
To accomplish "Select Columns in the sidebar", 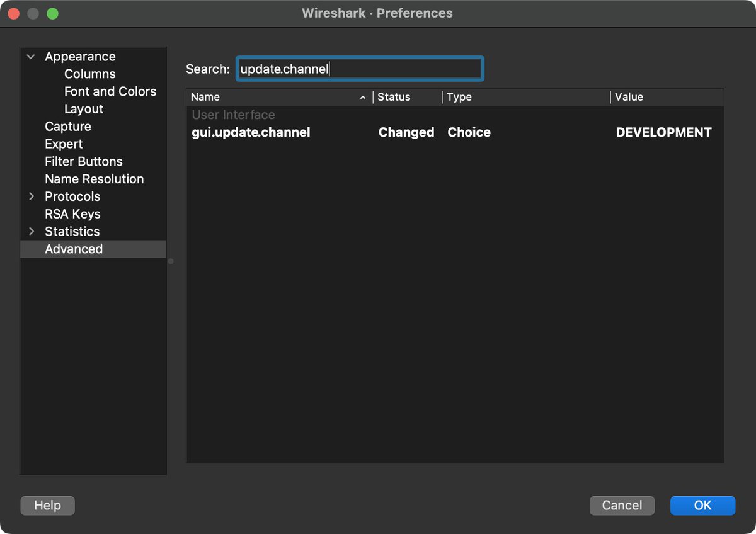I will tap(89, 74).
